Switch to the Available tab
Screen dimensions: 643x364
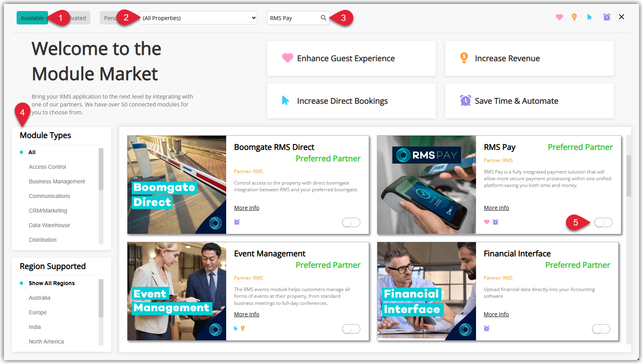[32, 18]
